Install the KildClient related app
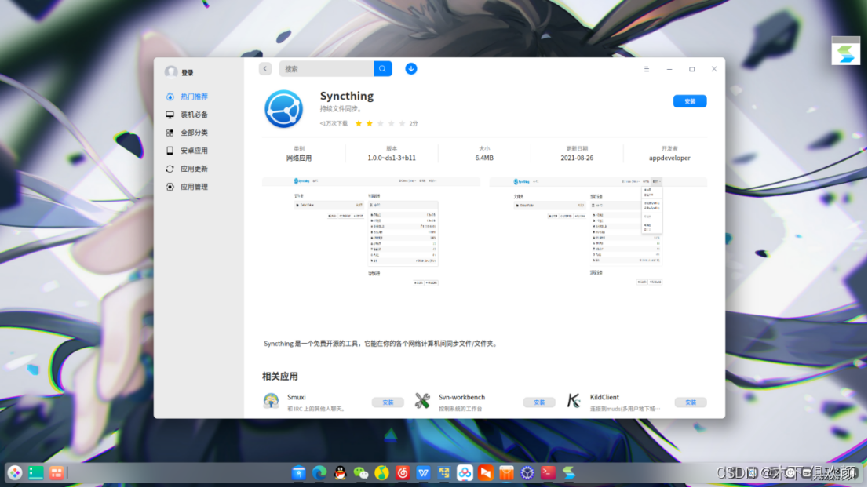Image resolution: width=868 pixels, height=488 pixels. pyautogui.click(x=691, y=402)
